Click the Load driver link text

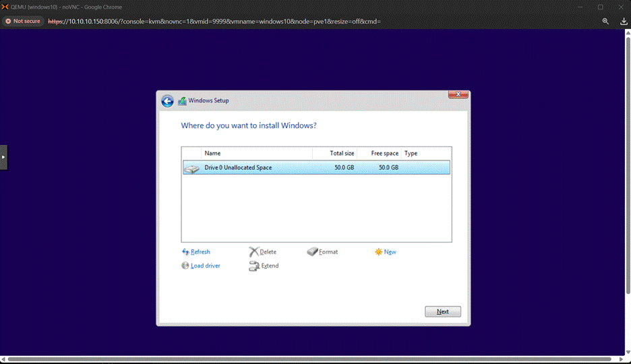[x=206, y=266]
